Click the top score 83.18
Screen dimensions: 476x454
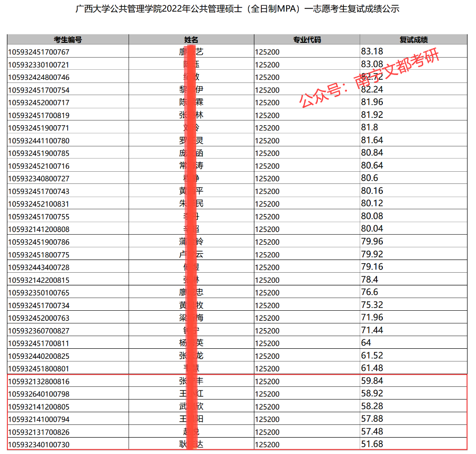tap(370, 52)
